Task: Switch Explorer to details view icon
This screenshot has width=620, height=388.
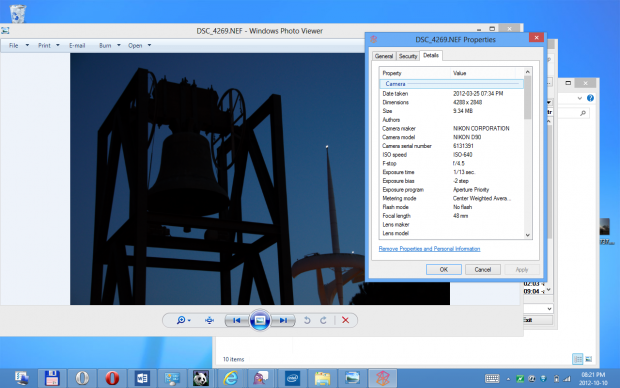Action: tap(577, 359)
